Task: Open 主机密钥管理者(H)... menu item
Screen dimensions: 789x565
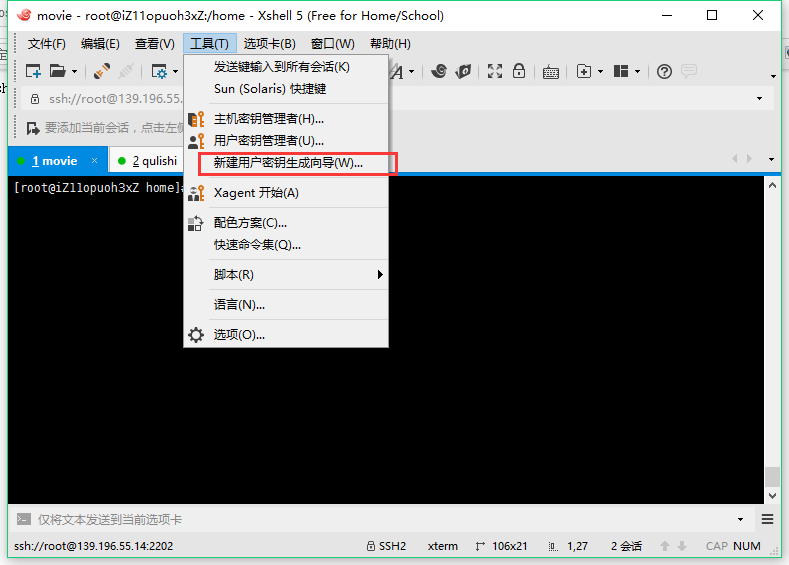Action: (x=286, y=119)
